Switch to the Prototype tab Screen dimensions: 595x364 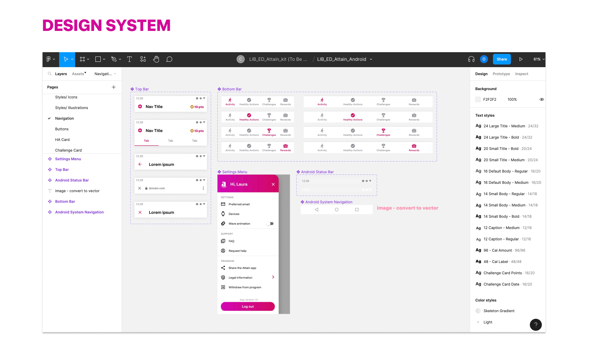click(x=501, y=74)
